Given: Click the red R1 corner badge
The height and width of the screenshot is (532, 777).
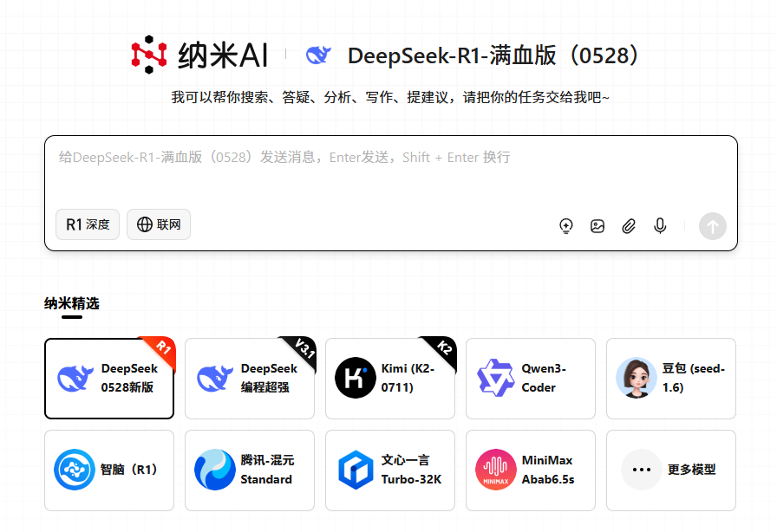Looking at the screenshot, I should 162,349.
